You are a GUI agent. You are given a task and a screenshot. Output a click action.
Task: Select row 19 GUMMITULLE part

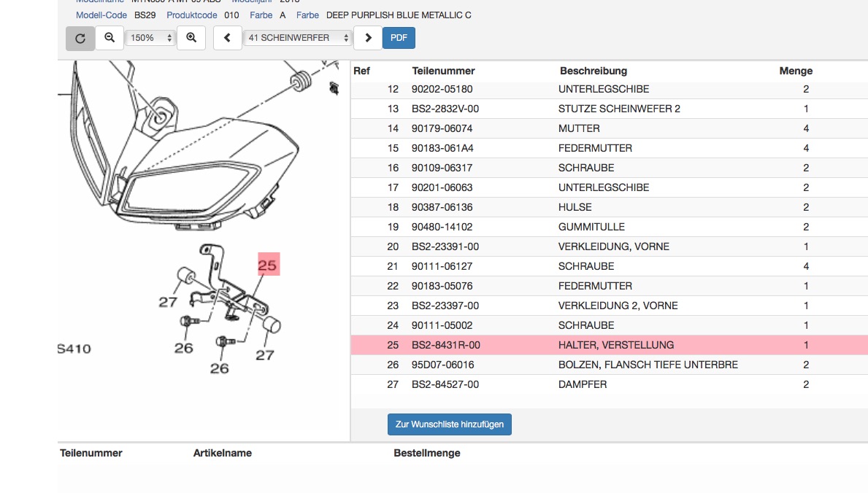pyautogui.click(x=591, y=227)
